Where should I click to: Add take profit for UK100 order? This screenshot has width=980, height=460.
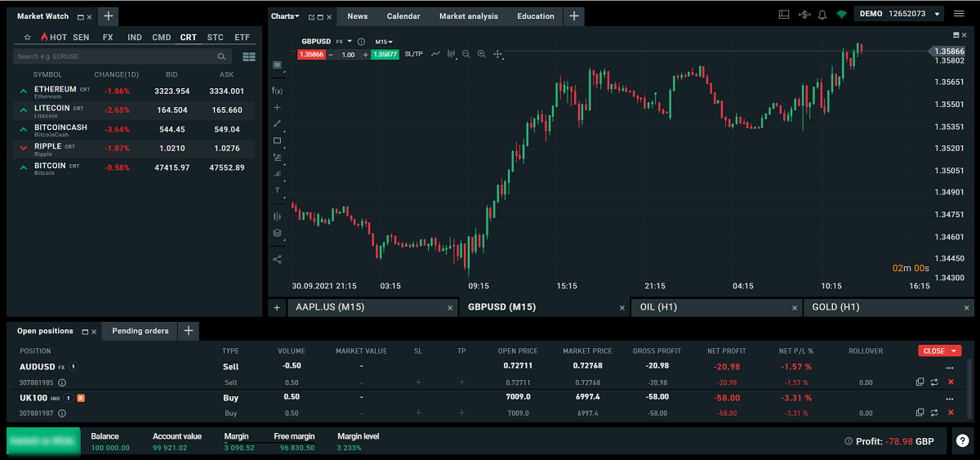[461, 413]
